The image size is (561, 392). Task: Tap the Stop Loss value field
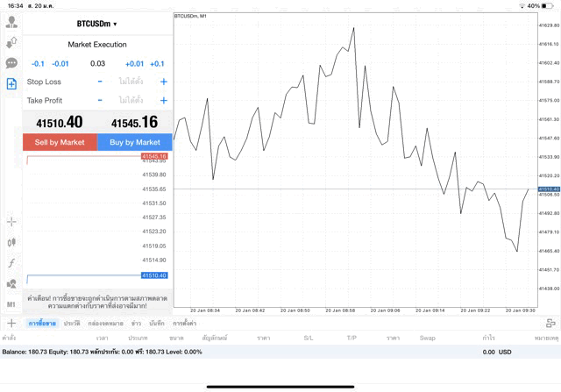(x=131, y=82)
